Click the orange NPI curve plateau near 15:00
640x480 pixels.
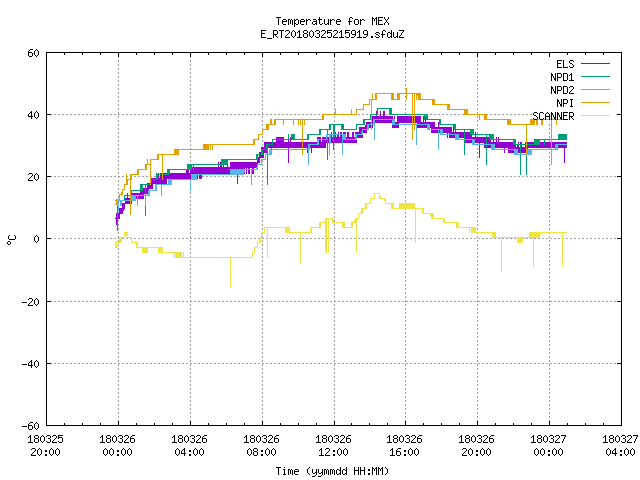(x=384, y=93)
